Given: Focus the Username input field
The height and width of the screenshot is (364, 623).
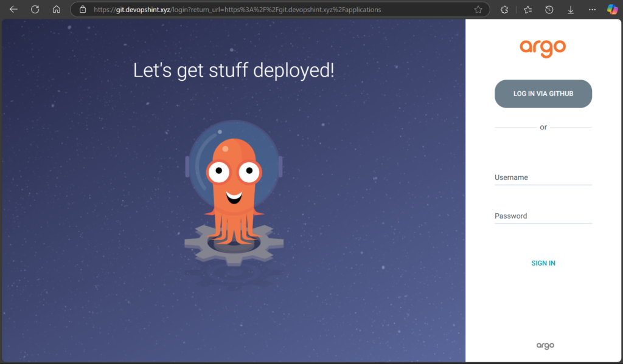Looking at the screenshot, I should tap(543, 177).
